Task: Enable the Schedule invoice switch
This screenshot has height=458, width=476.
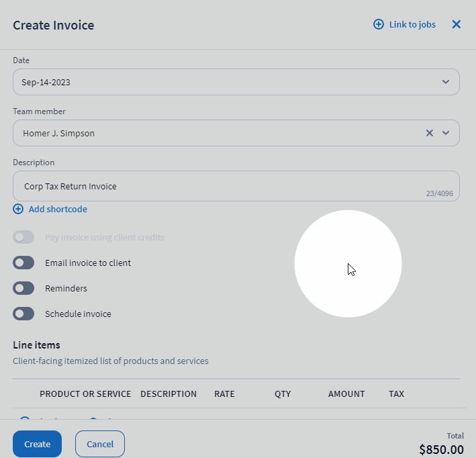Action: (23, 314)
